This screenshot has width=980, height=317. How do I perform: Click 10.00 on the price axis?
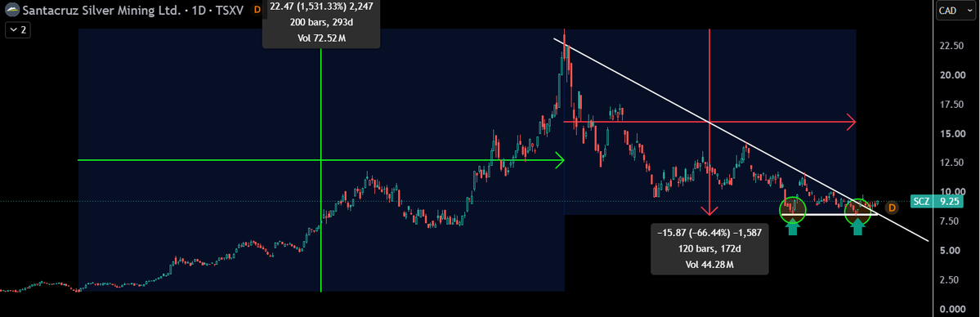pyautogui.click(x=953, y=192)
